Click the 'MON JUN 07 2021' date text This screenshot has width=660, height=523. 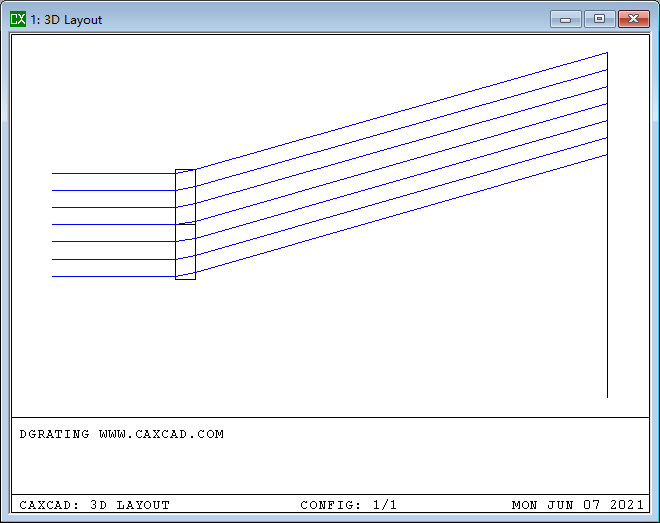pyautogui.click(x=578, y=505)
